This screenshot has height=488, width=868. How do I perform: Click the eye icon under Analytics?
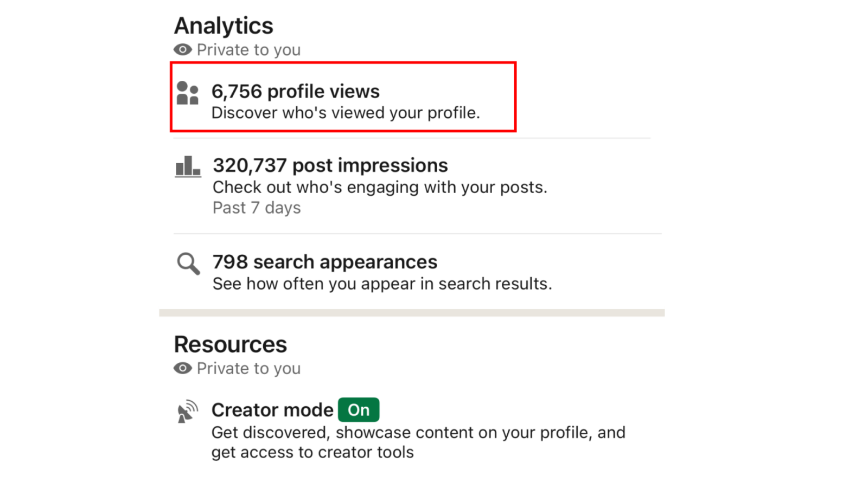182,49
